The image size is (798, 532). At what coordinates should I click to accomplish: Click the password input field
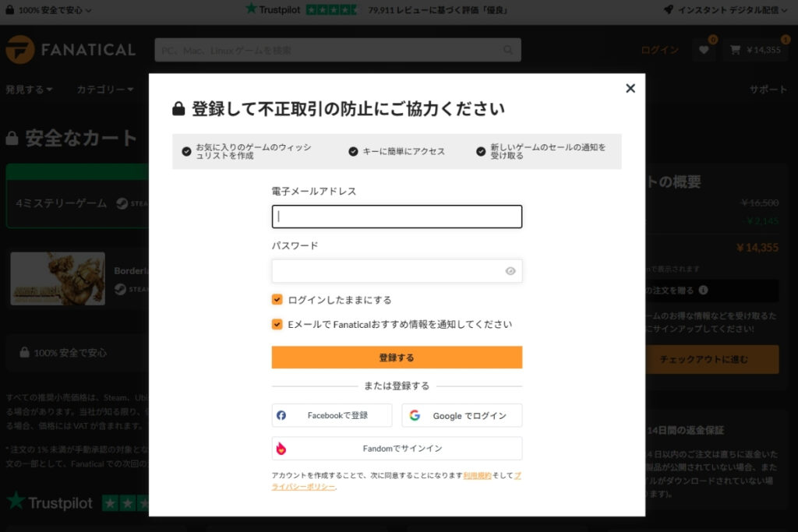click(x=397, y=271)
